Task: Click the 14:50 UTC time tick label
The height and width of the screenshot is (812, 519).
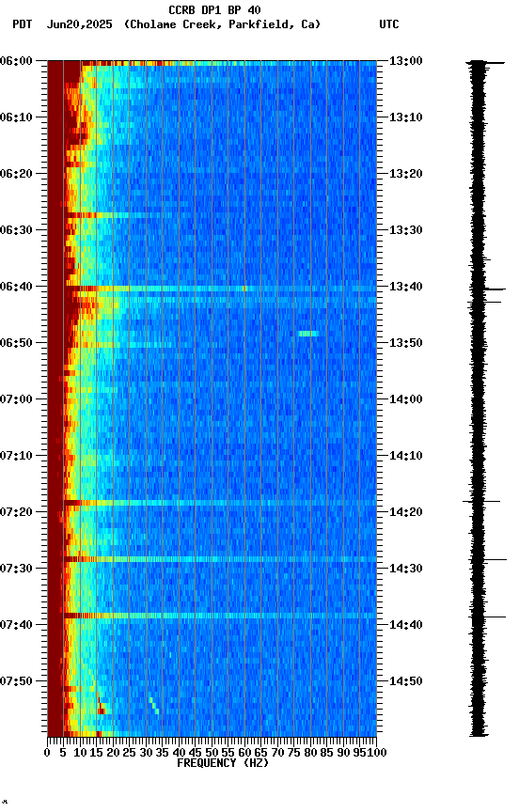Action: 406,681
